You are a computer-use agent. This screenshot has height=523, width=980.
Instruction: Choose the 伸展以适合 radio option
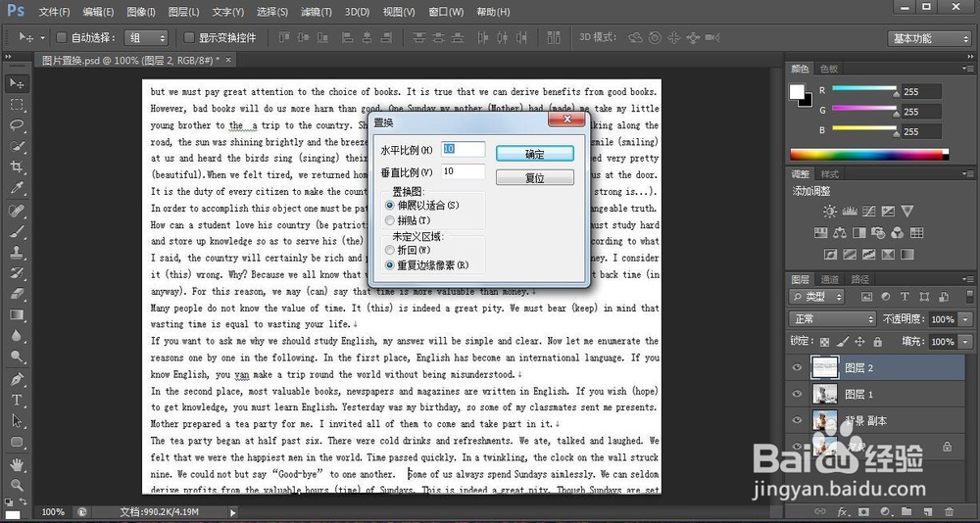[390, 205]
